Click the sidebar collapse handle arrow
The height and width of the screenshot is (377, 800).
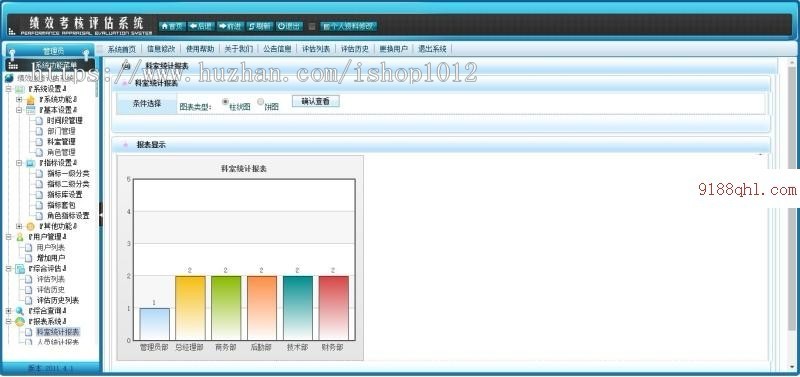(101, 215)
